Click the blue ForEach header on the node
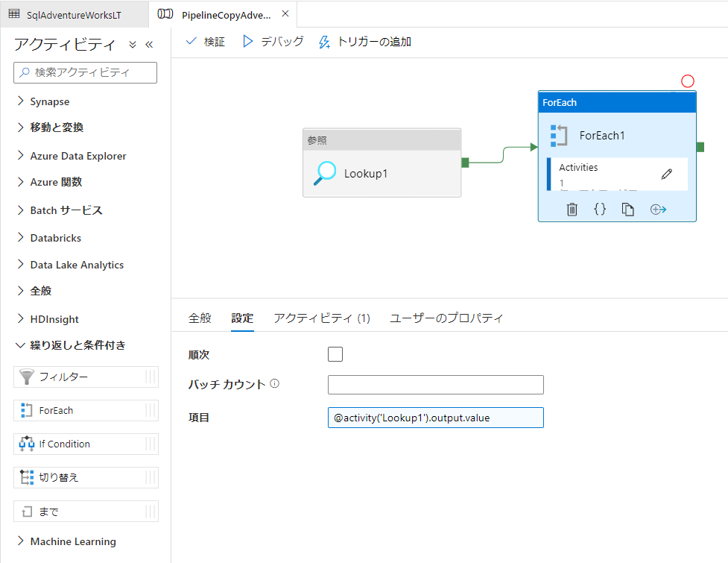728x563 pixels. [617, 102]
